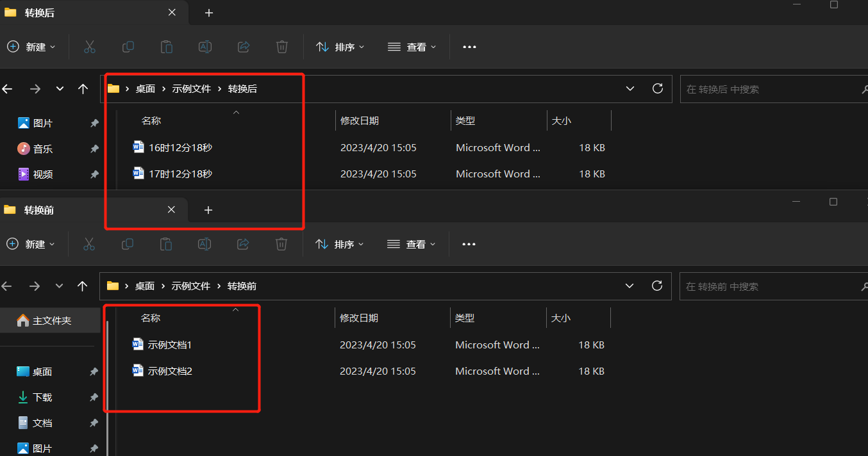Click the Delete icon in the toolbar
868x456 pixels.
pos(281,46)
